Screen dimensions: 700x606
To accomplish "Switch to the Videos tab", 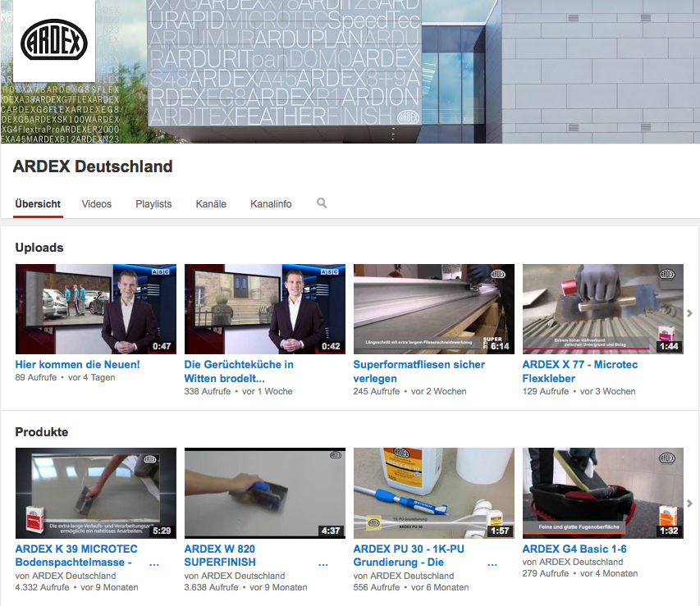I will click(97, 204).
